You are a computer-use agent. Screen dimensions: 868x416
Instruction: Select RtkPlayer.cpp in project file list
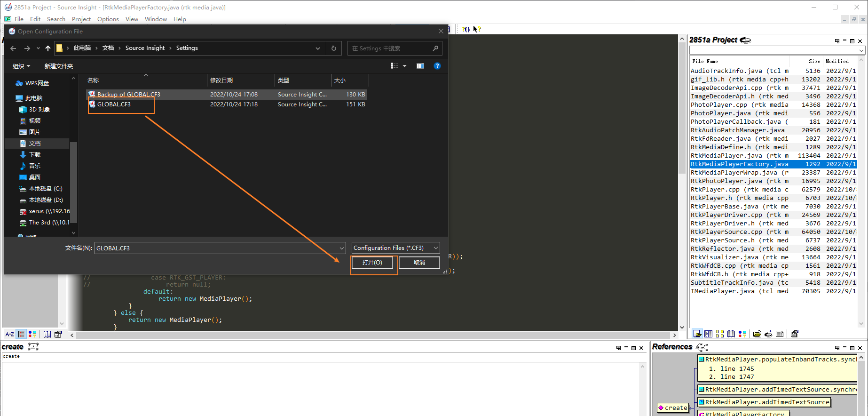coord(773,190)
